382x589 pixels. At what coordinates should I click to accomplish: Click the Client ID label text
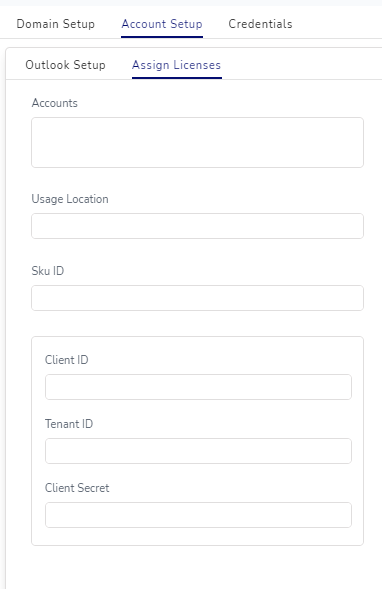[66, 360]
